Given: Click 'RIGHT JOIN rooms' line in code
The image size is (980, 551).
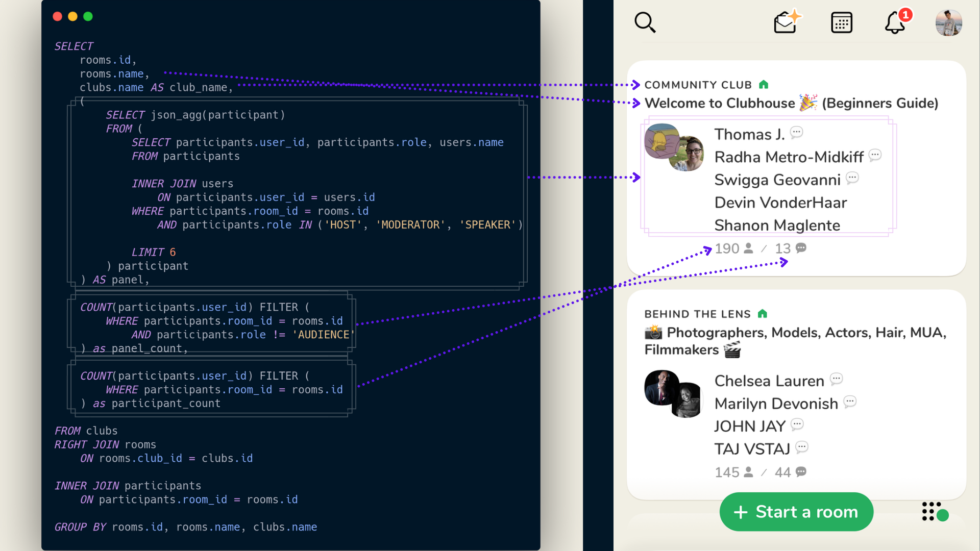Looking at the screenshot, I should pos(105,444).
